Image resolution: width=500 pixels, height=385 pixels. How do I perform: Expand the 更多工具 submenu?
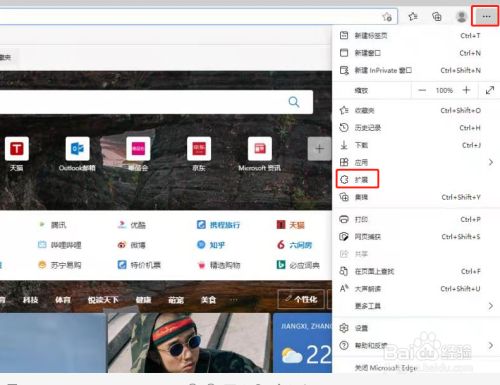pos(416,306)
